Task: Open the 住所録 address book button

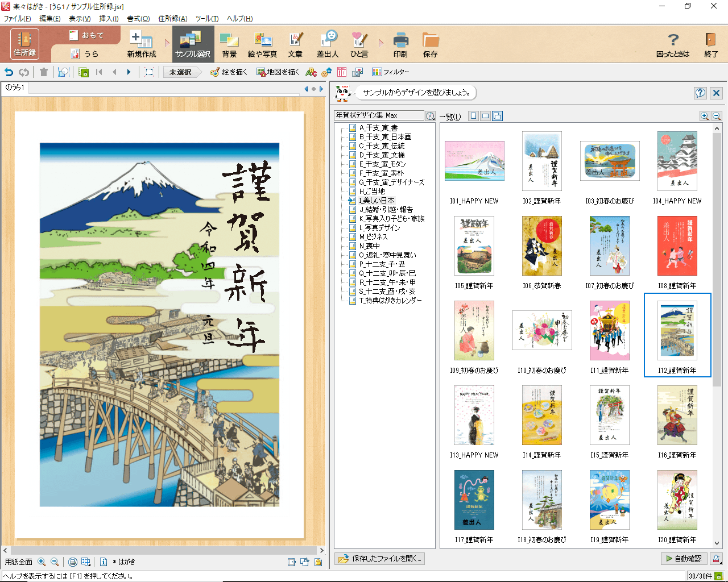Action: click(x=24, y=44)
